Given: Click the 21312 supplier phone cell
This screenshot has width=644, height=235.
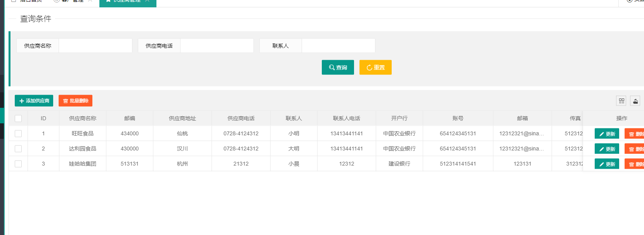Looking at the screenshot, I should (241, 164).
